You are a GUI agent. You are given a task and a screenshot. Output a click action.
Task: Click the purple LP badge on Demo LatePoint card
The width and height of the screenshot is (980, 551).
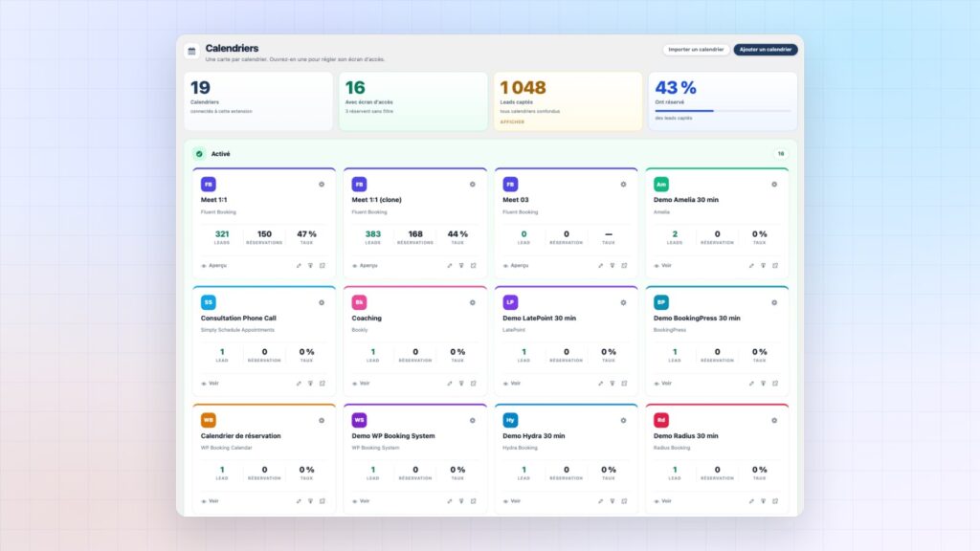click(510, 302)
